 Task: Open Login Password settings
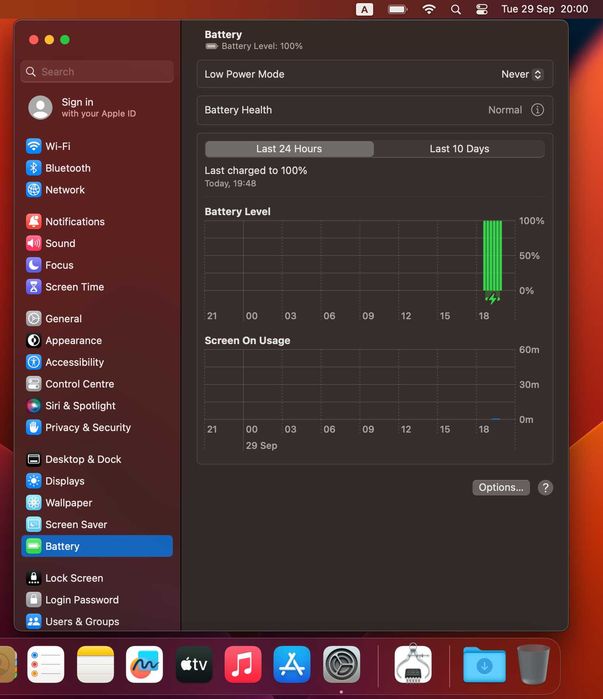97,600
